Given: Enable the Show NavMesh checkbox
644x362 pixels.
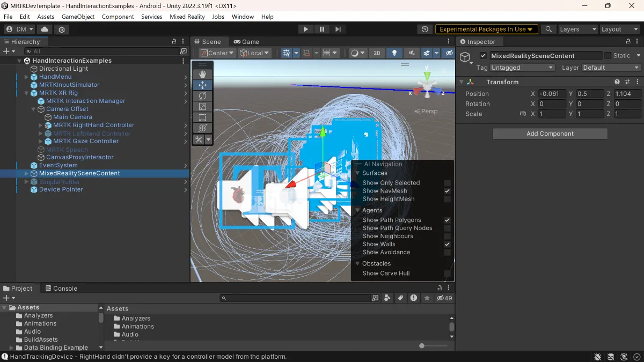Looking at the screenshot, I should pyautogui.click(x=447, y=191).
